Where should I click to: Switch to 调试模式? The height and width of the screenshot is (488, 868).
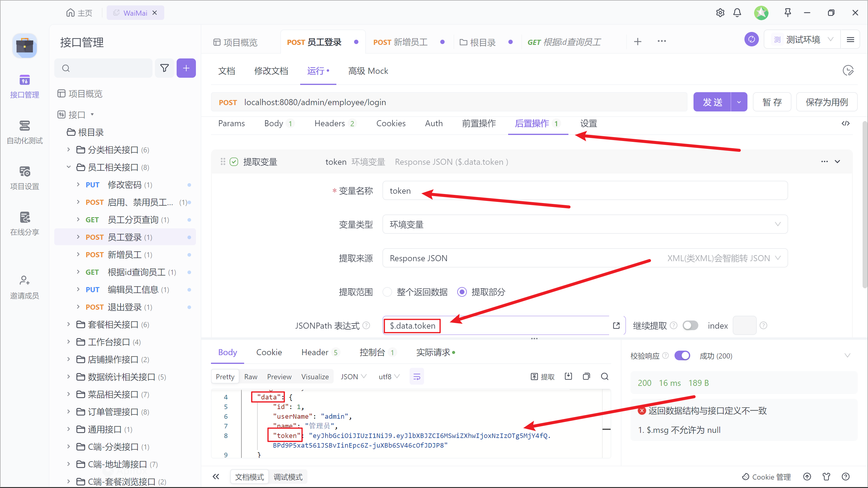(x=288, y=477)
